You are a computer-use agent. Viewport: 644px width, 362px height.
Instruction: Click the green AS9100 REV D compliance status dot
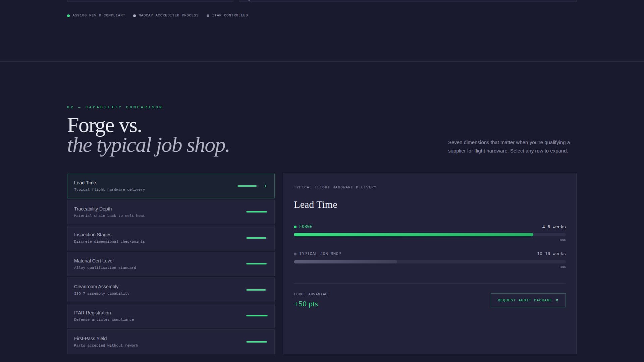pos(69,15)
